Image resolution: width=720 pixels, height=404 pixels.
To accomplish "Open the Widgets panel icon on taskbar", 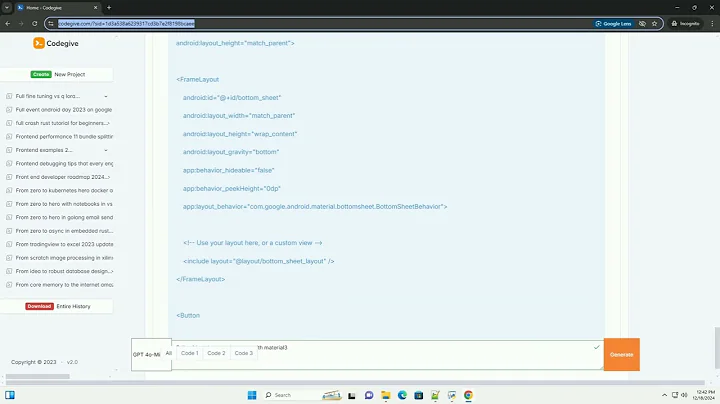I will (10, 395).
